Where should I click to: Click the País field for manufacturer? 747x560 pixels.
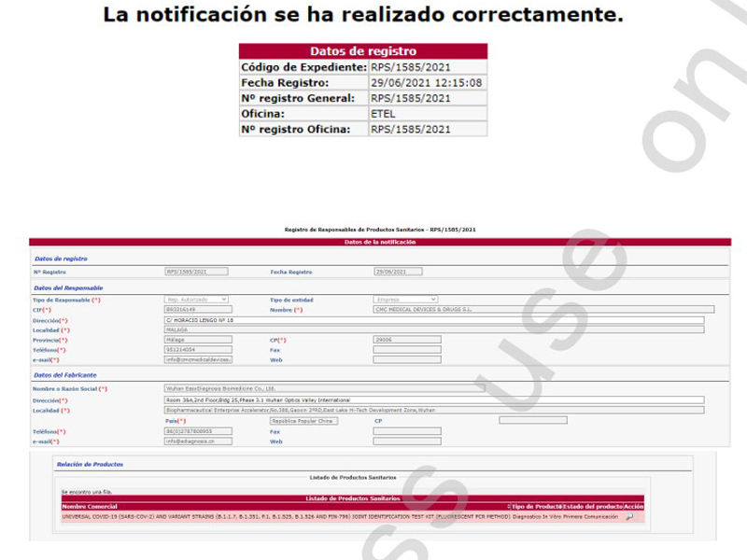pyautogui.click(x=303, y=420)
